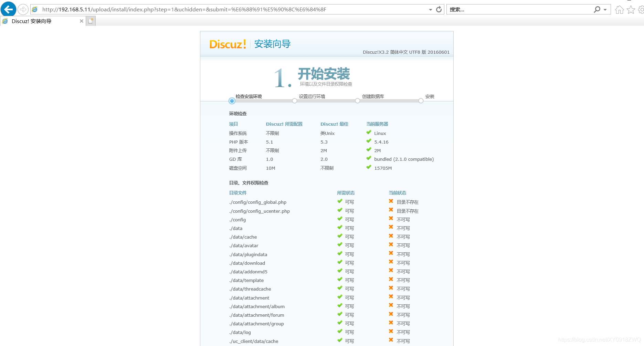The height and width of the screenshot is (346, 644).
Task: Click the red X in the ./data/plugindata row
Action: (x=391, y=253)
